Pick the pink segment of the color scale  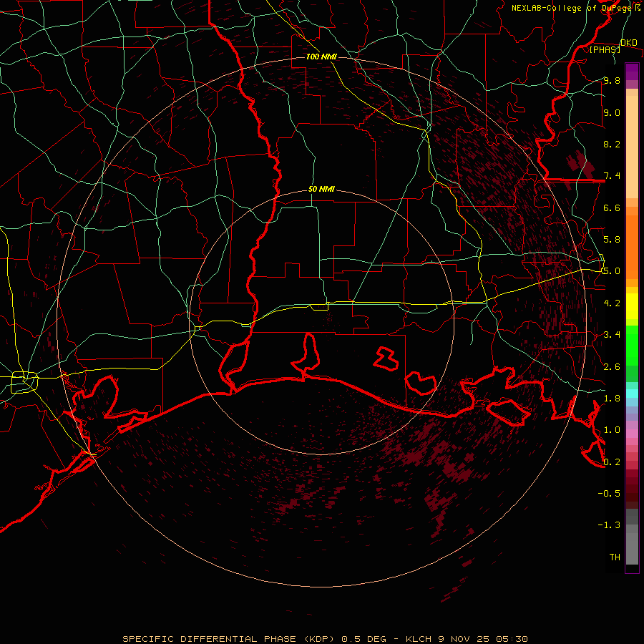[x=632, y=434]
